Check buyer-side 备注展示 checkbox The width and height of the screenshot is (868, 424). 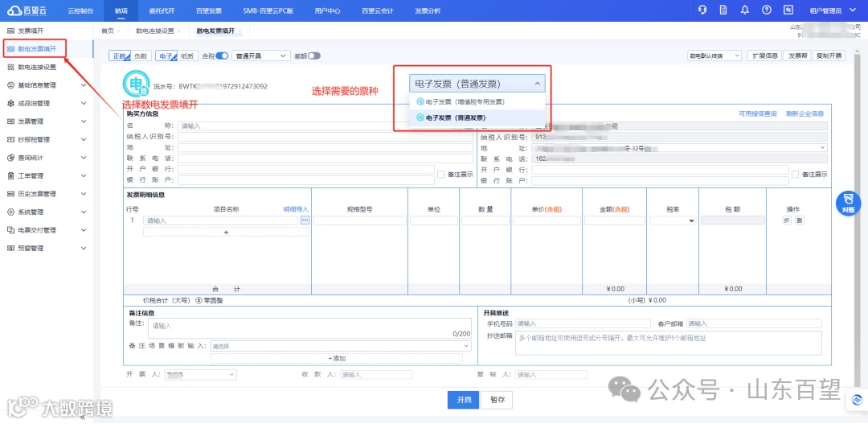coord(440,174)
